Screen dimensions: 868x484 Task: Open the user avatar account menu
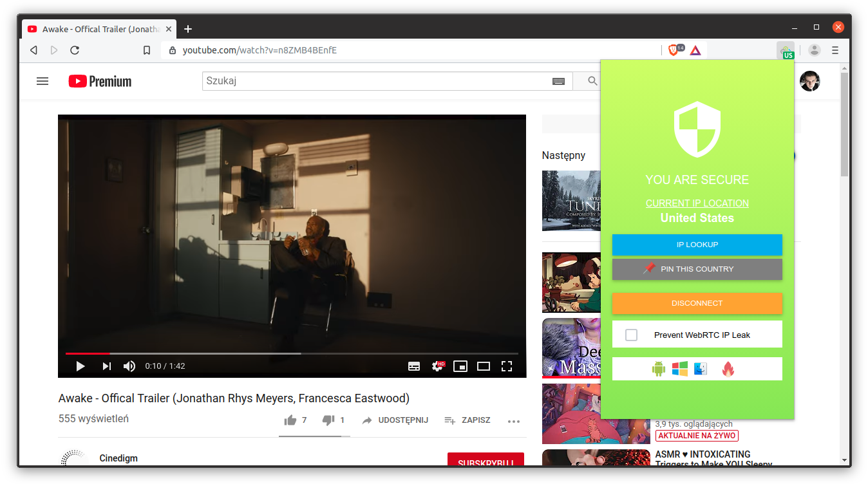pos(809,81)
